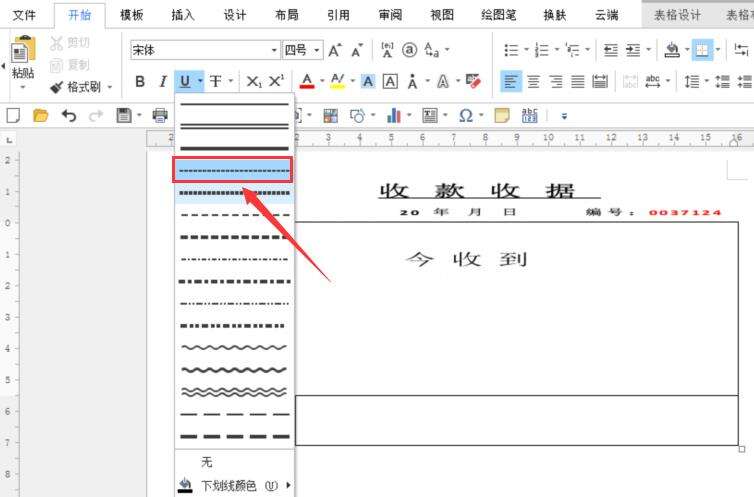754x497 pixels.
Task: Click the Print icon
Action: tap(160, 115)
